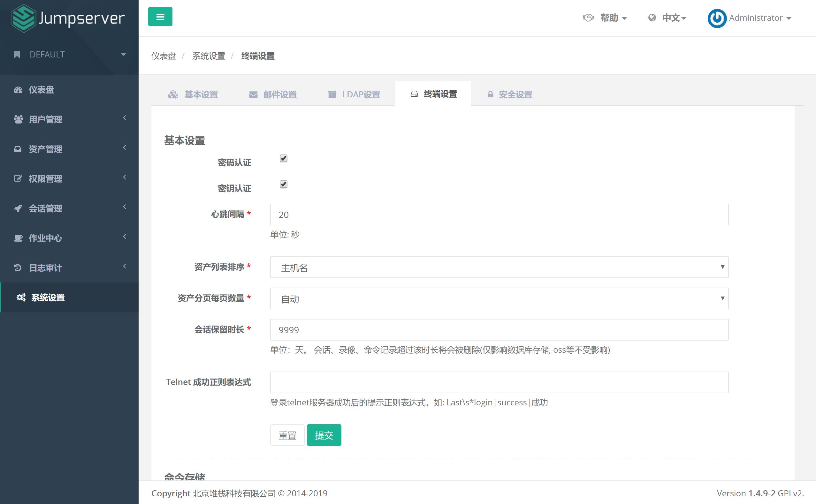Click the Telnet 成功正则表达式 input field
The height and width of the screenshot is (504, 816).
tap(499, 382)
